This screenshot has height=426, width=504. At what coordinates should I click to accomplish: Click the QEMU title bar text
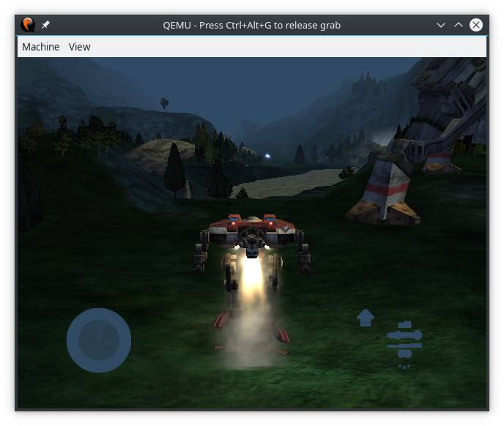(x=251, y=25)
